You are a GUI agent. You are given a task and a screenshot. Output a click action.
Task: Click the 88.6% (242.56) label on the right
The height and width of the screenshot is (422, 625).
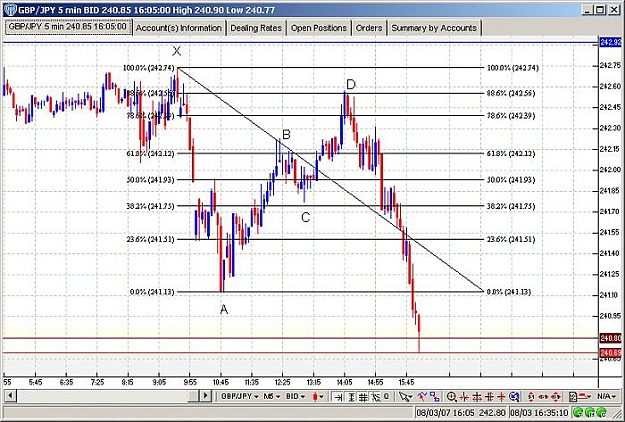tap(511, 93)
